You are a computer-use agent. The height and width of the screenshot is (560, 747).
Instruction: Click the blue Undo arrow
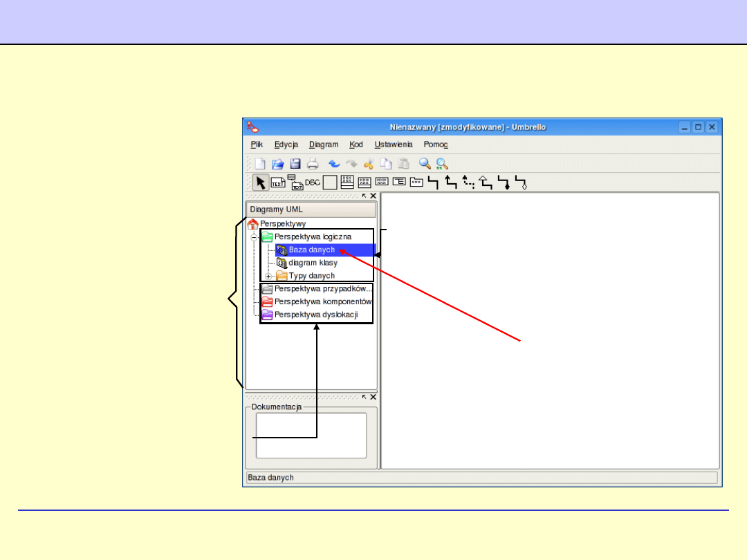[x=334, y=164]
